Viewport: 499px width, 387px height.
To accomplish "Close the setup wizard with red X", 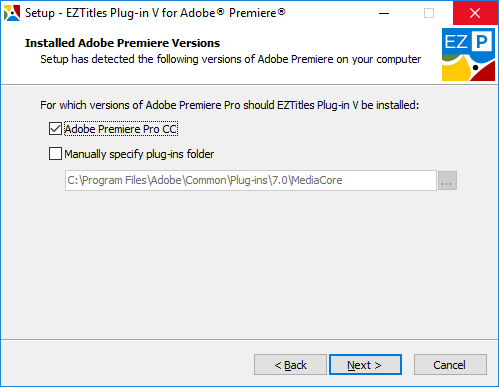I will click(x=475, y=13).
